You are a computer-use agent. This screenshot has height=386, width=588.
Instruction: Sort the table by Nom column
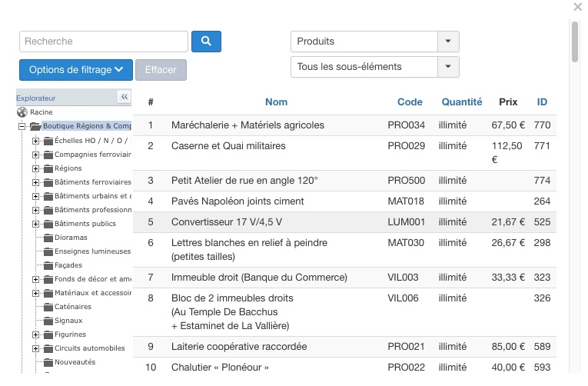[x=276, y=101]
